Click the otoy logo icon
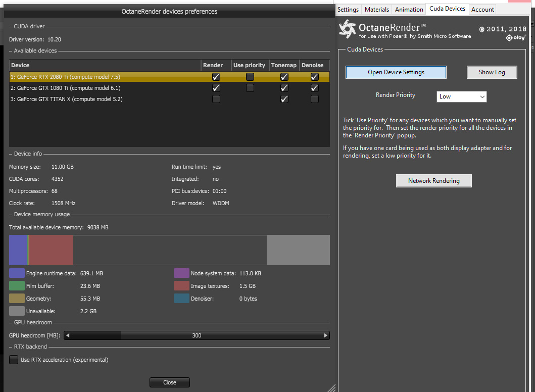This screenshot has width=535, height=392. coord(516,37)
